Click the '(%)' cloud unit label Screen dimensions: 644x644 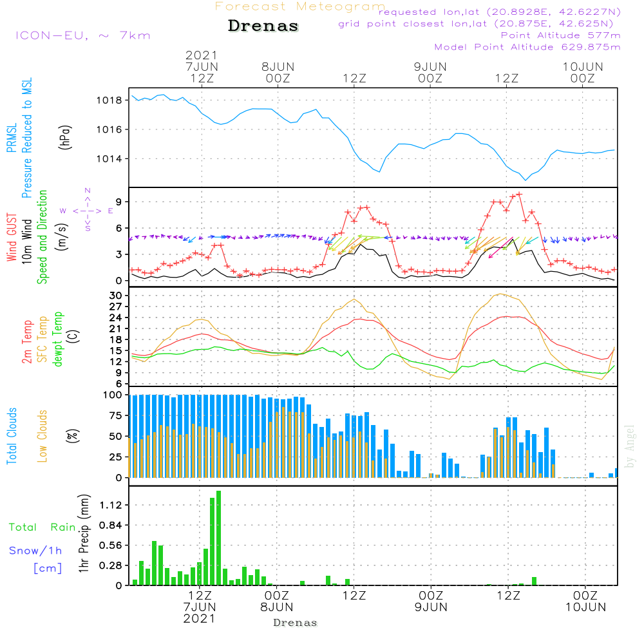click(73, 436)
